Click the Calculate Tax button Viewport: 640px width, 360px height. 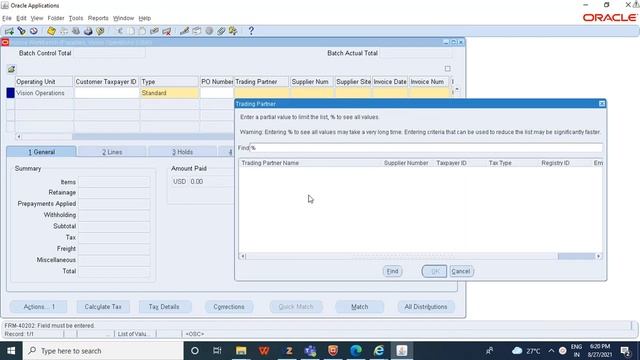coord(103,307)
